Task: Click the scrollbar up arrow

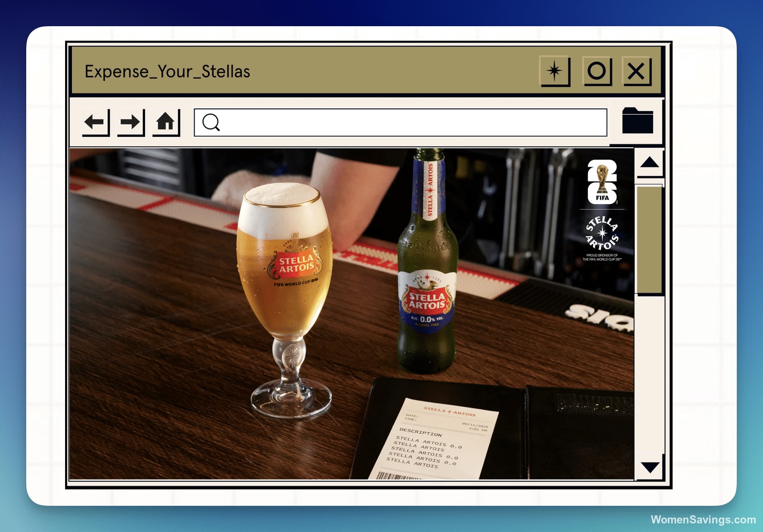Action: click(650, 163)
